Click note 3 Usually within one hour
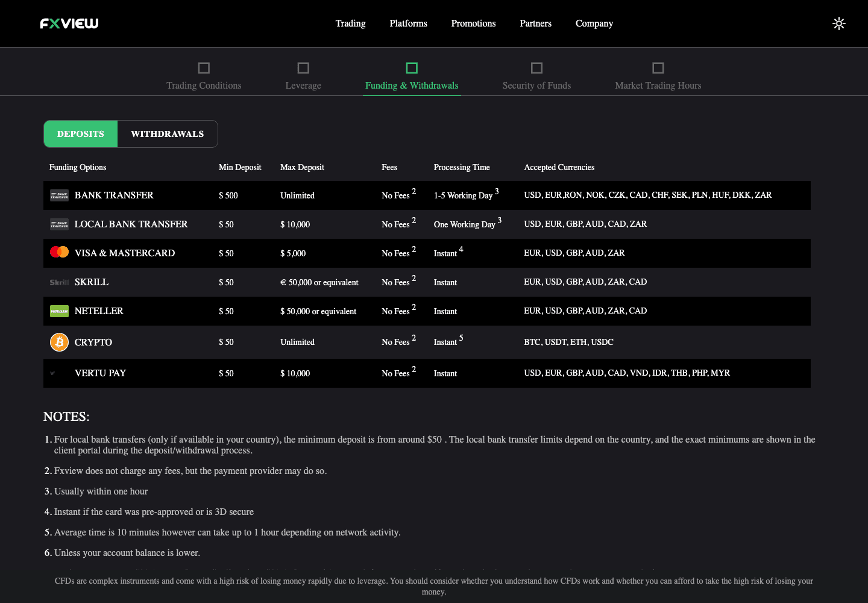 tap(101, 491)
